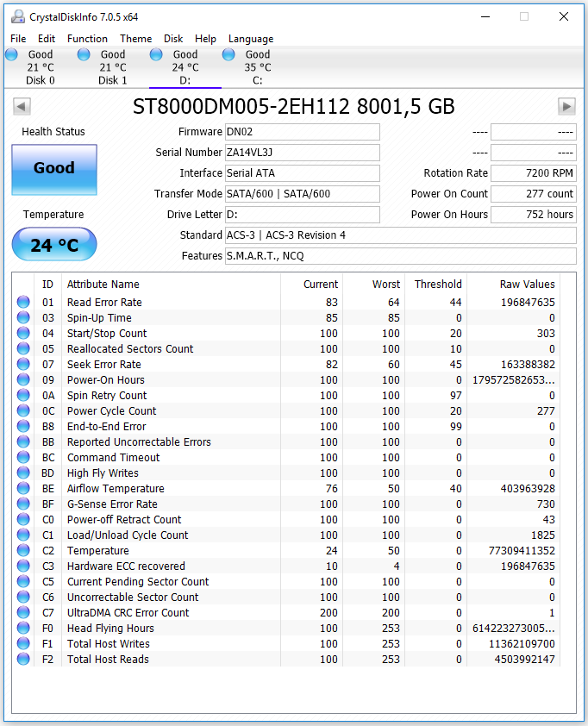The width and height of the screenshot is (588, 726).
Task: Click the Transfer Mode SATA/600 field
Action: point(303,194)
